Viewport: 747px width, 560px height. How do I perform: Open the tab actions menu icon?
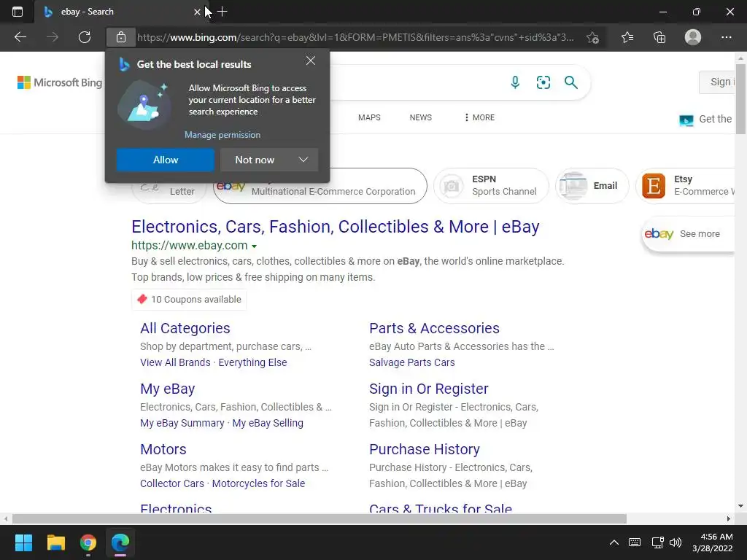coord(18,12)
